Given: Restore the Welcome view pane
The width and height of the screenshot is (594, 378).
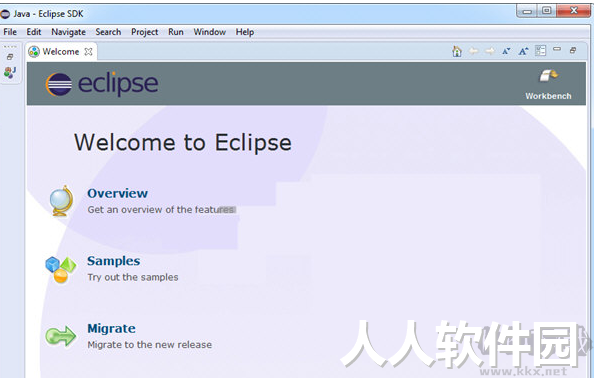Looking at the screenshot, I should tap(573, 50).
